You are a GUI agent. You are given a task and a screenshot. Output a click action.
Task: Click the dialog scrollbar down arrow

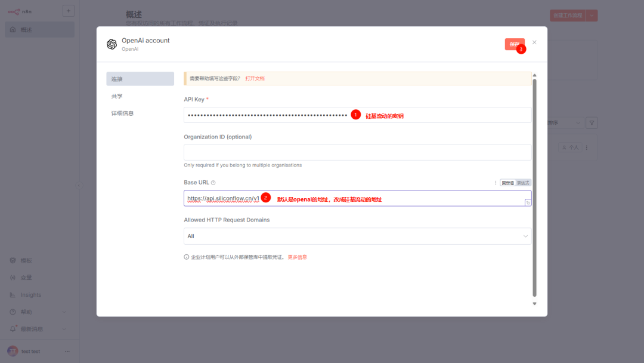534,304
